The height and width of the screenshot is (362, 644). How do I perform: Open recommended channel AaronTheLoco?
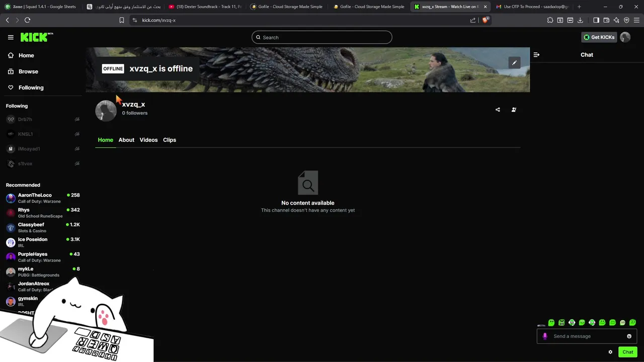pos(42,198)
